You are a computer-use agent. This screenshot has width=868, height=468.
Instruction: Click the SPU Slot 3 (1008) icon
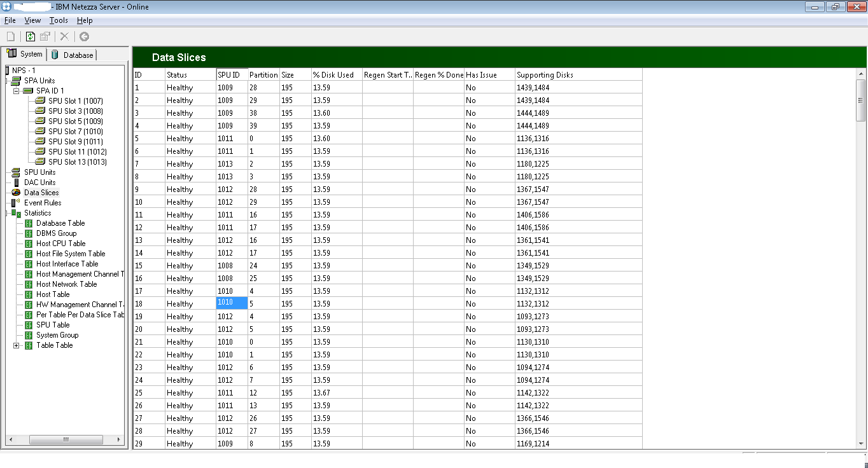[40, 111]
